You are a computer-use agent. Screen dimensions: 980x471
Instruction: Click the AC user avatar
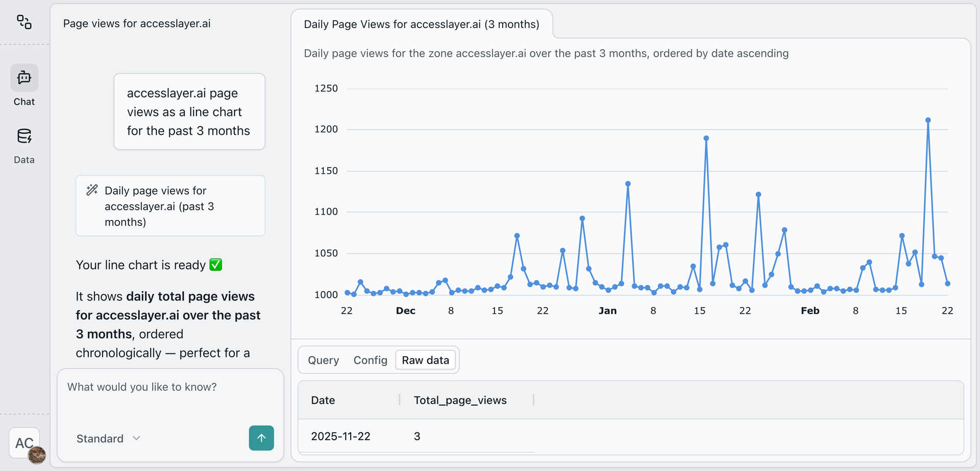(24, 443)
